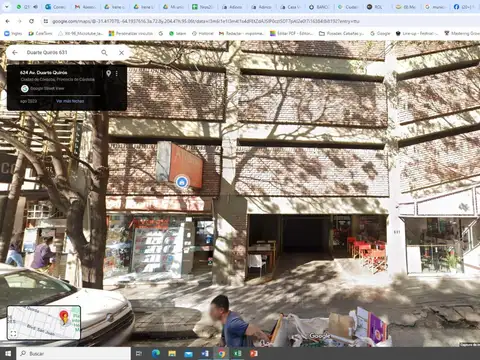Expand the minimap with the fullscreen icon
Image resolution: width=480 pixels, height=360 pixels.
(x=13, y=333)
